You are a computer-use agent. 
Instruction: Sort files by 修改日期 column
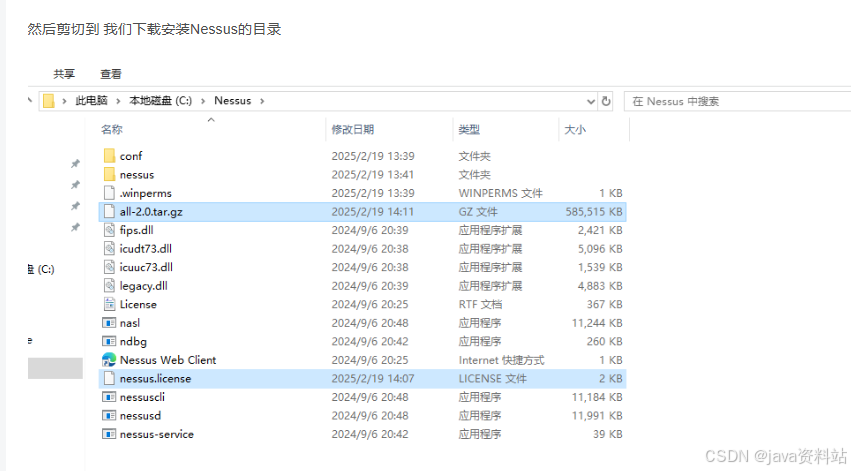353,129
